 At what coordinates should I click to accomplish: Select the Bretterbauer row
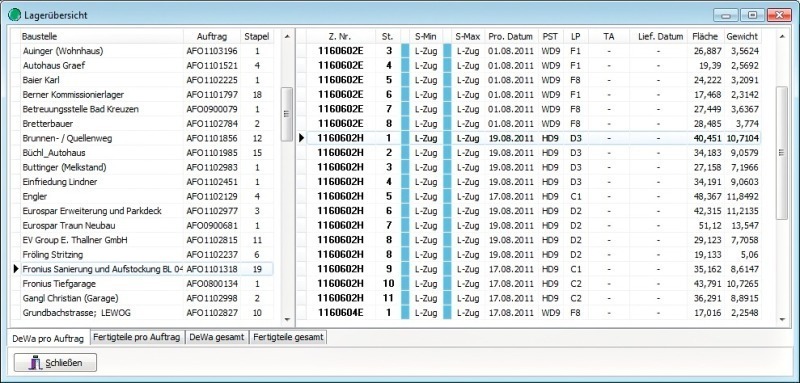146,123
